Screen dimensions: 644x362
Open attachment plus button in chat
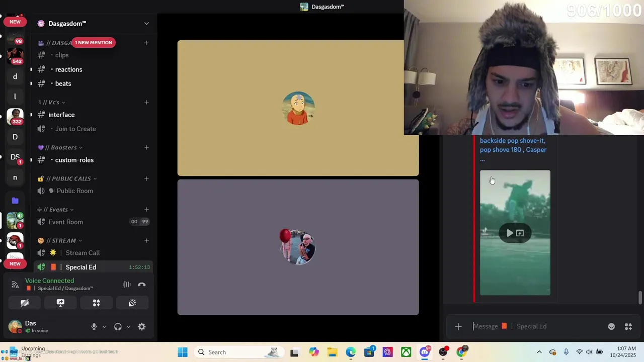(458, 327)
